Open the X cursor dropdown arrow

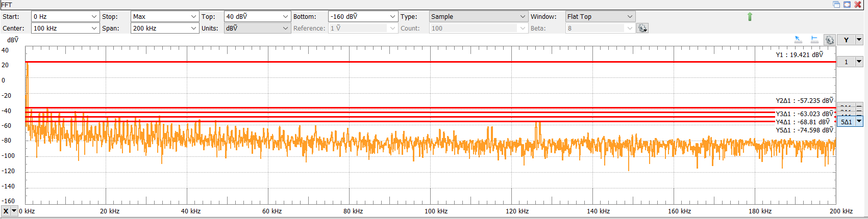point(14,211)
